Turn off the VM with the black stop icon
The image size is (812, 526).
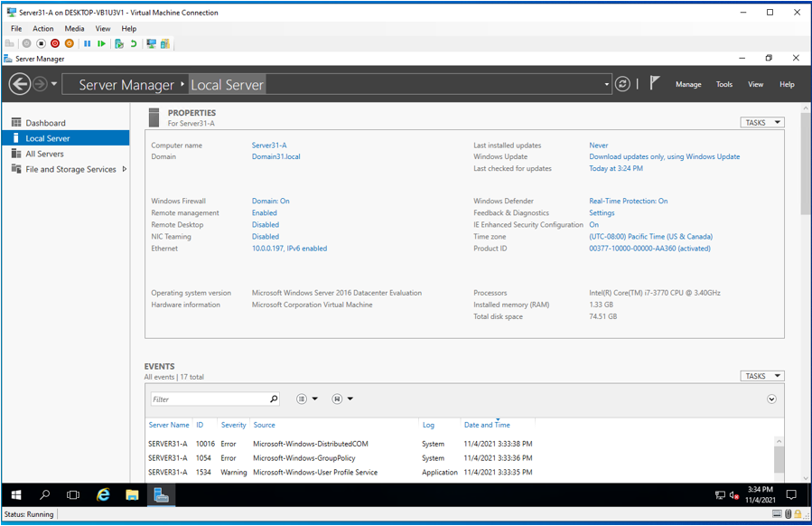point(41,44)
